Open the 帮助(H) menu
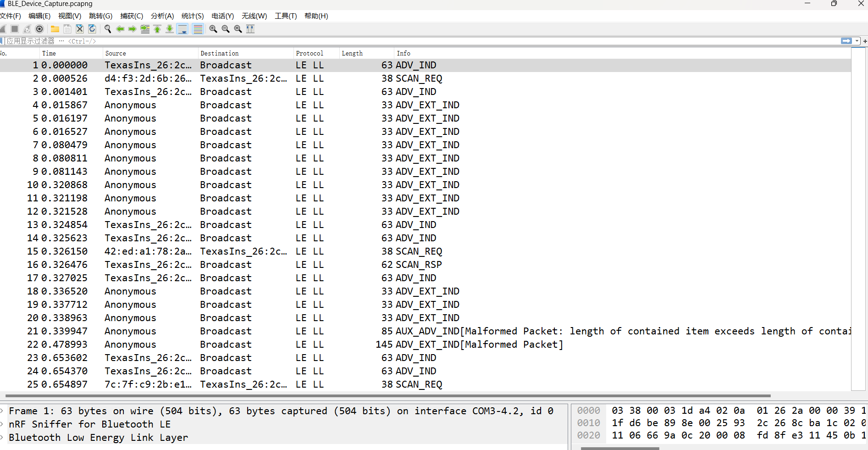 (x=316, y=16)
